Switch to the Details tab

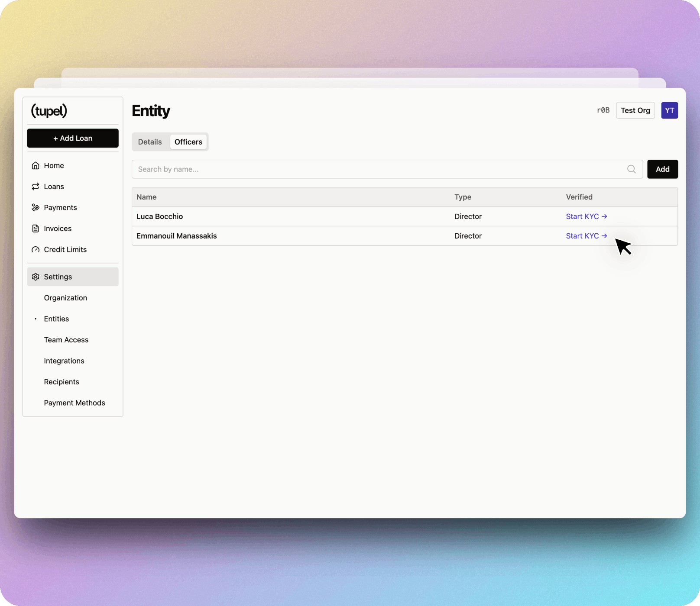tap(150, 142)
